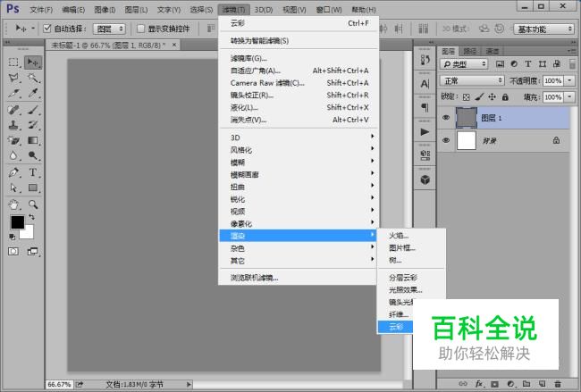Toggle the 自动选择 checkbox
Viewport: 581px width, 392px height.
[47, 29]
